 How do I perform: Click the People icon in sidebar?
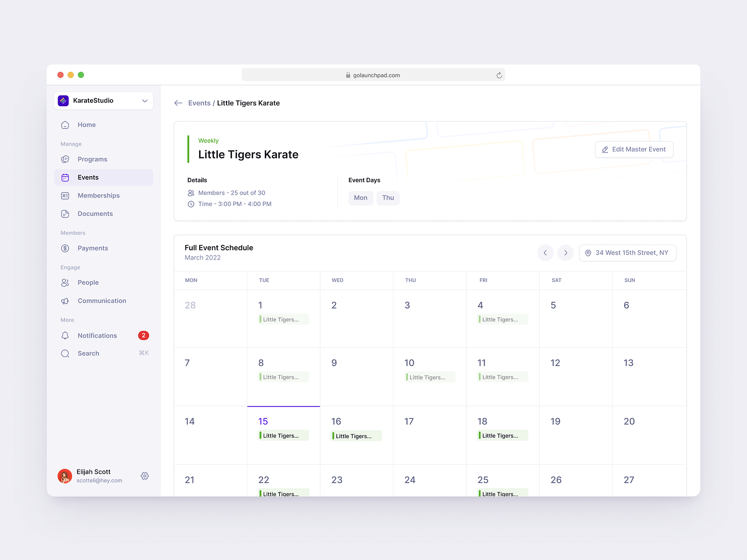pos(65,282)
